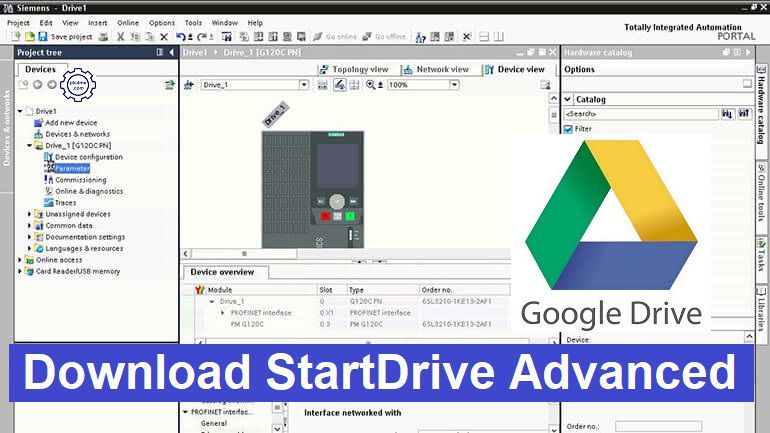Image resolution: width=770 pixels, height=433 pixels.
Task: Click the zoom magnifier icon beside 100%
Action: (370, 85)
